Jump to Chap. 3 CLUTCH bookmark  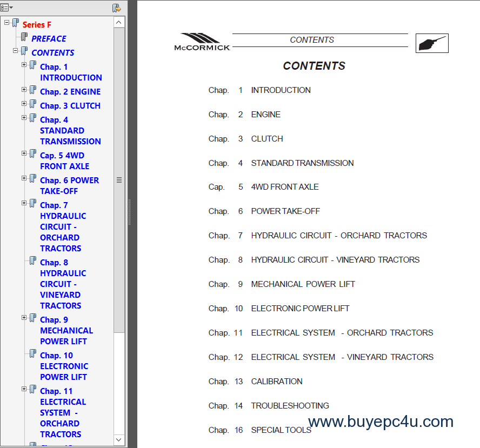point(70,105)
